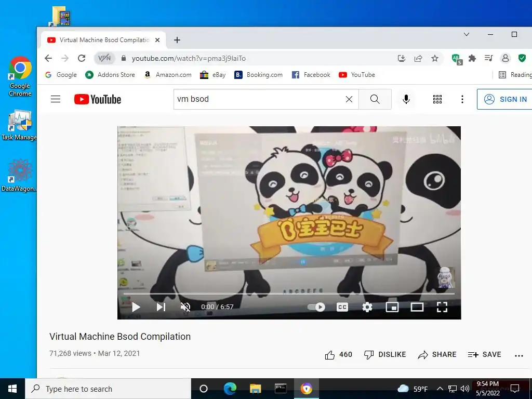Toggle closed captions CC
Image resolution: width=532 pixels, height=399 pixels.
[342, 307]
